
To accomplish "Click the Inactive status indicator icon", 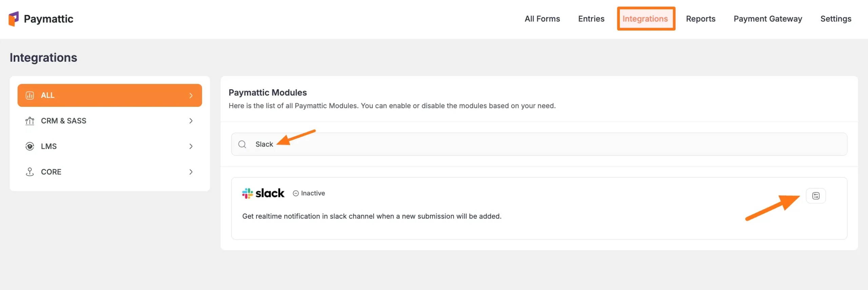I will pyautogui.click(x=296, y=193).
